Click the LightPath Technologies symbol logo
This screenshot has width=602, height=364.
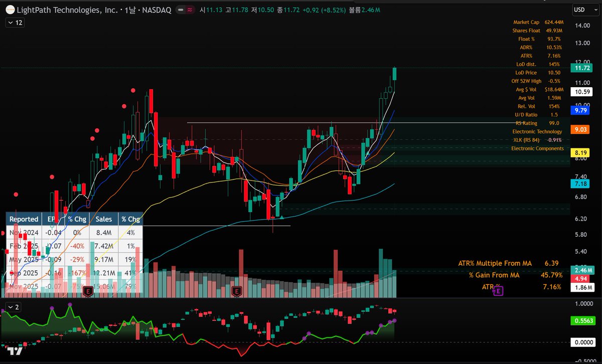click(11, 10)
